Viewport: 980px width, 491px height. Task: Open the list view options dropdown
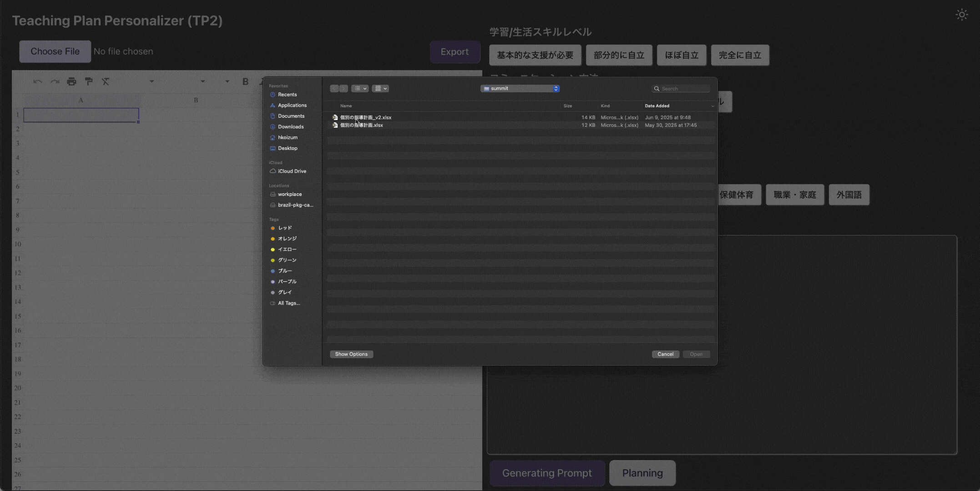click(360, 89)
